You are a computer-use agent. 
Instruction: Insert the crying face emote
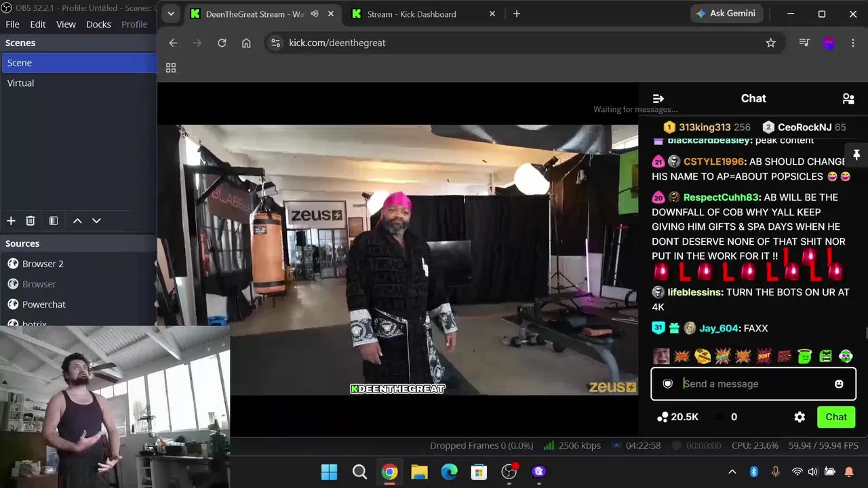click(x=661, y=356)
